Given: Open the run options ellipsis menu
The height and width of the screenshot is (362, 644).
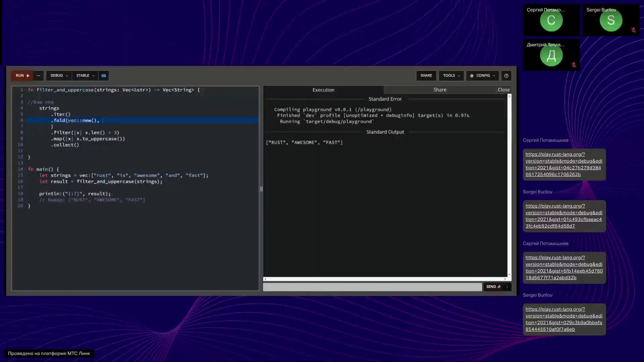Looking at the screenshot, I should [x=38, y=76].
